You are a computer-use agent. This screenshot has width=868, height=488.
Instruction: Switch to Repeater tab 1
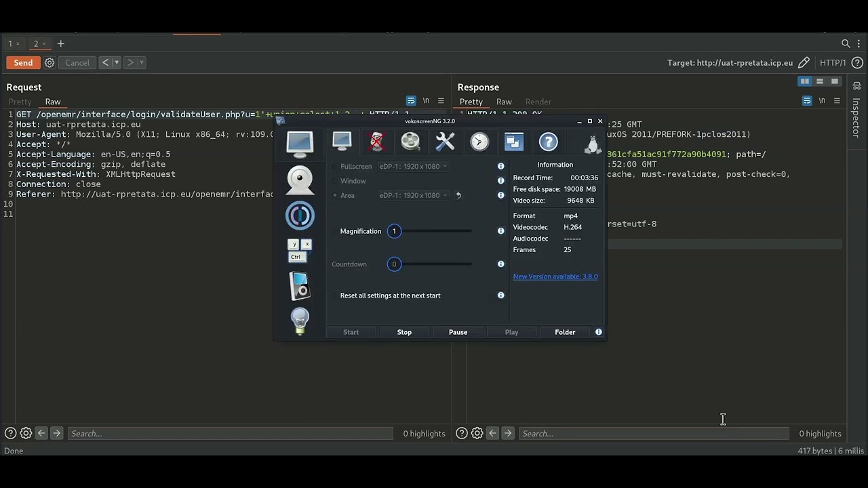[10, 43]
